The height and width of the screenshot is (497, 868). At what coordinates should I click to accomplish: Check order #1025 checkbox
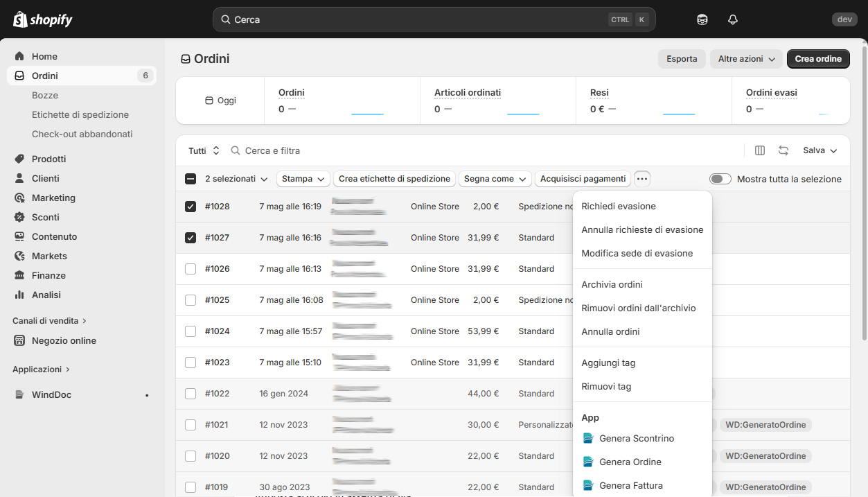pos(191,300)
